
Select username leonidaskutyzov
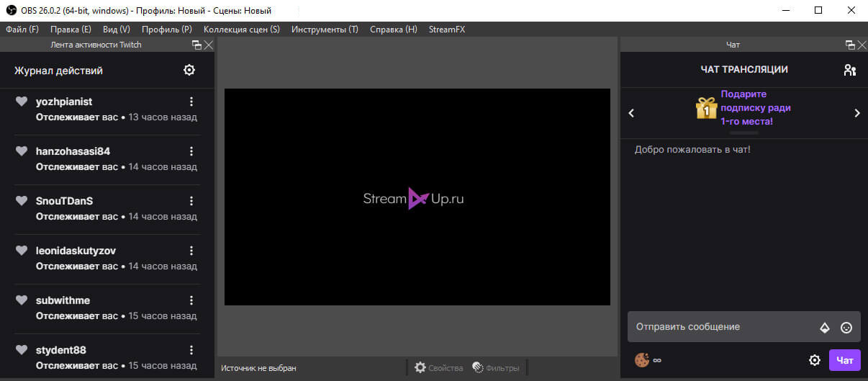(76, 251)
